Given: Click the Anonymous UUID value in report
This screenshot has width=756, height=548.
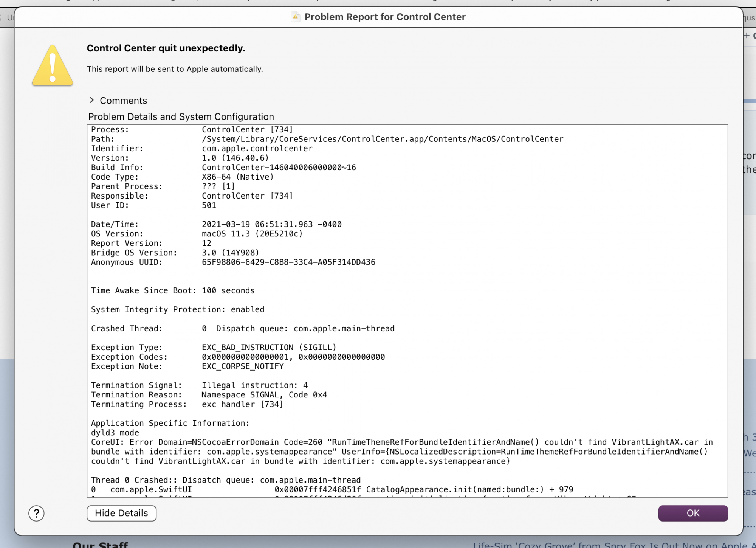Looking at the screenshot, I should click(288, 262).
